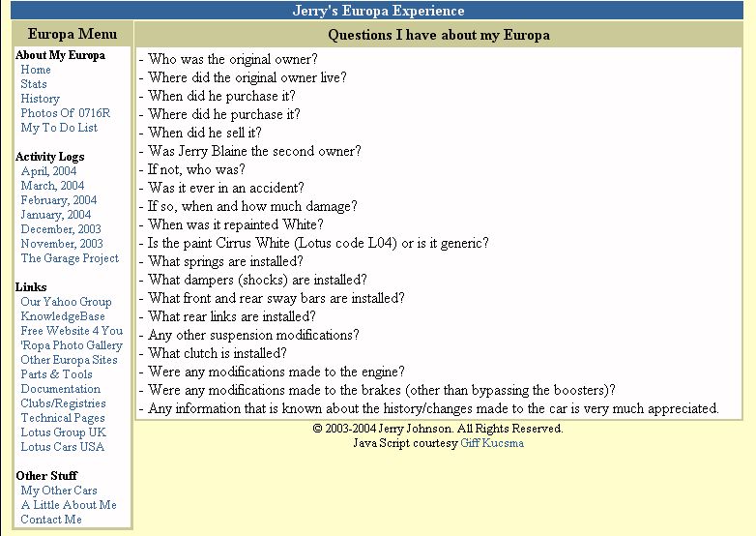The height and width of the screenshot is (536, 756).
Task: Open My To Do List
Action: pyautogui.click(x=59, y=128)
